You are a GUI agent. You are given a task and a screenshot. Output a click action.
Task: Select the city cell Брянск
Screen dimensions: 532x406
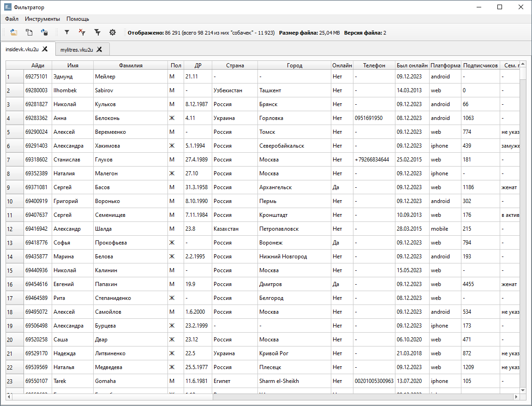pyautogui.click(x=294, y=104)
